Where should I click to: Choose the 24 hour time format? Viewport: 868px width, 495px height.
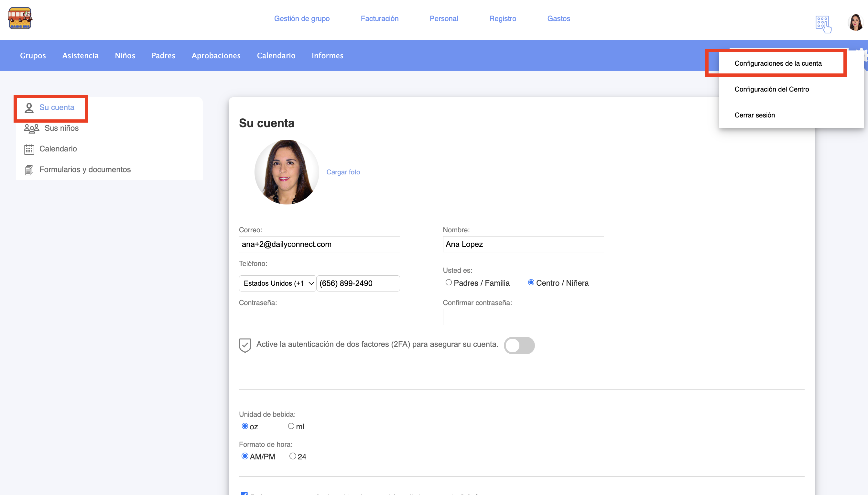click(x=292, y=456)
